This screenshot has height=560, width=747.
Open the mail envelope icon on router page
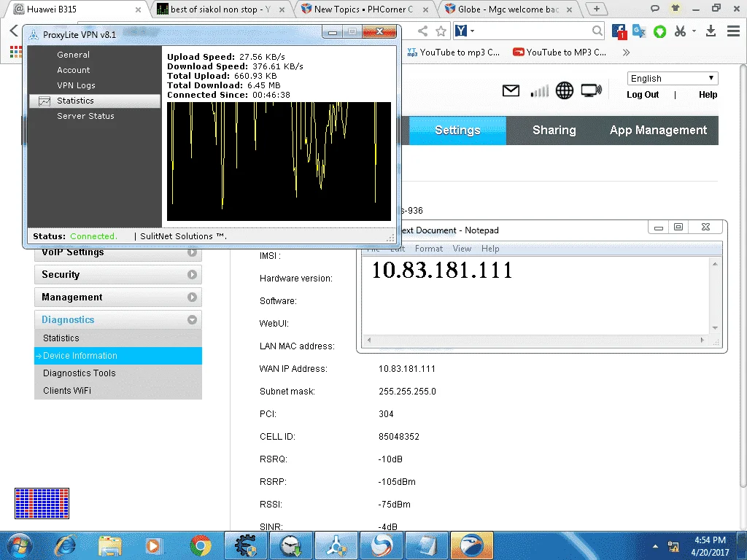pyautogui.click(x=511, y=90)
